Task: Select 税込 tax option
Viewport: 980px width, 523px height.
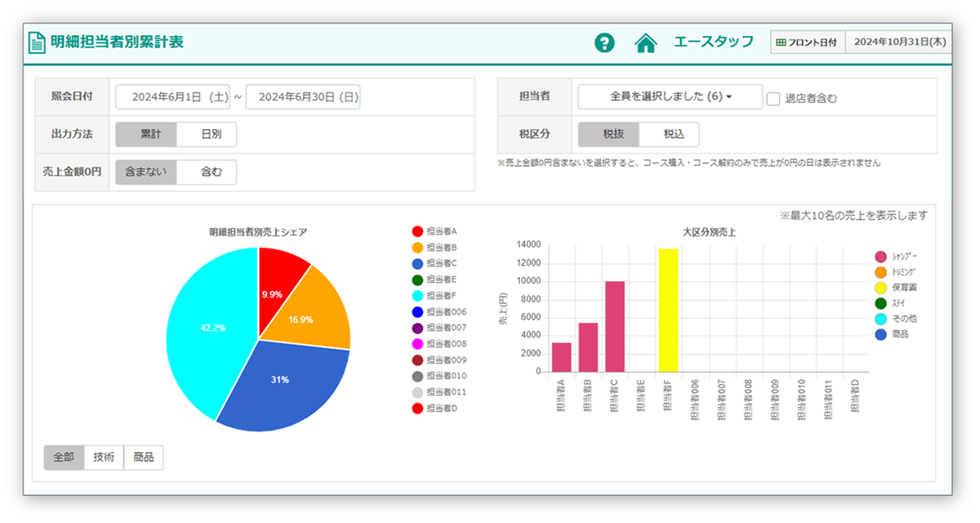Action: point(669,134)
